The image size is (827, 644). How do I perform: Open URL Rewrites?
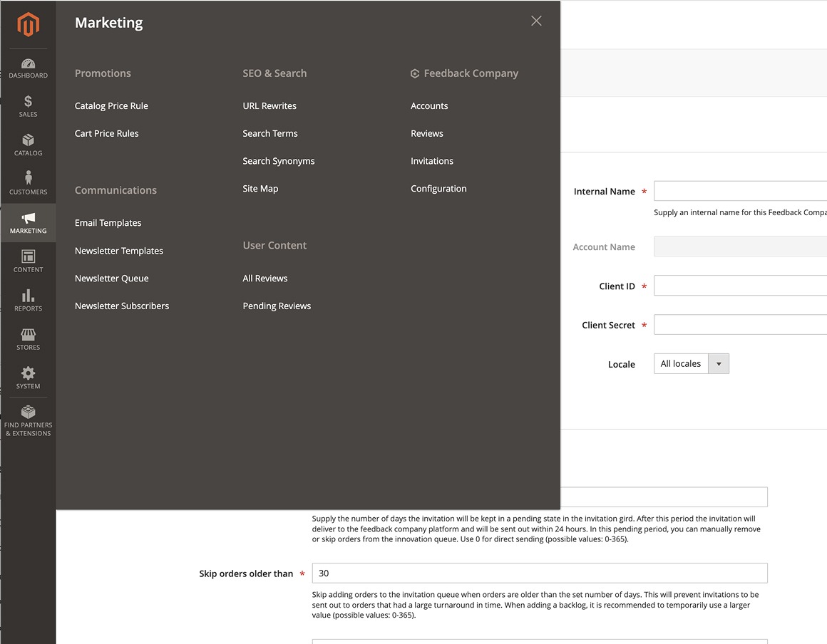[269, 106]
